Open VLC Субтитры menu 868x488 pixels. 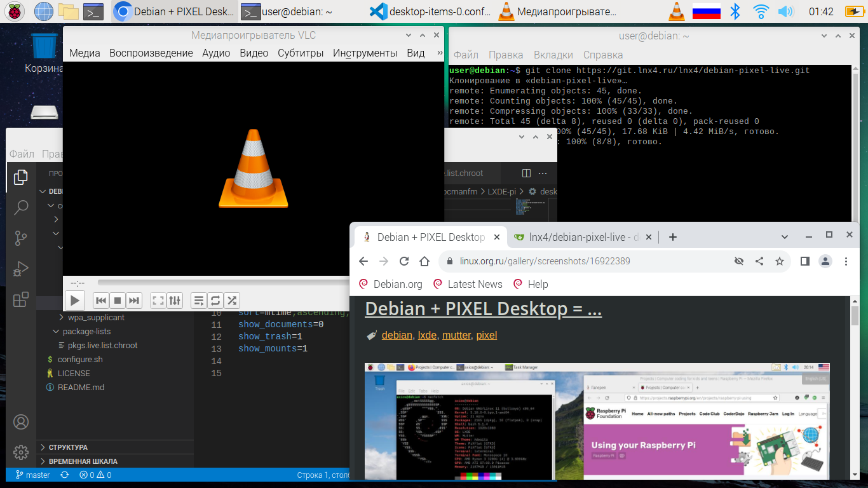(x=301, y=53)
